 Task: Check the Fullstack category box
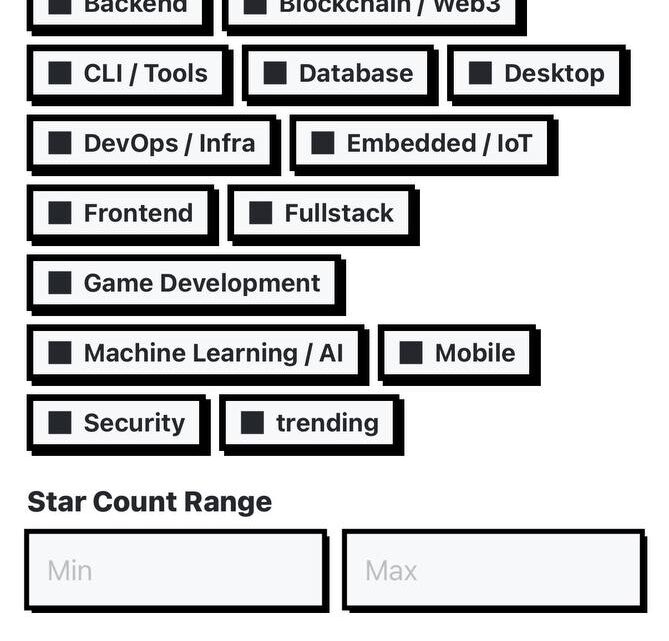tap(260, 213)
